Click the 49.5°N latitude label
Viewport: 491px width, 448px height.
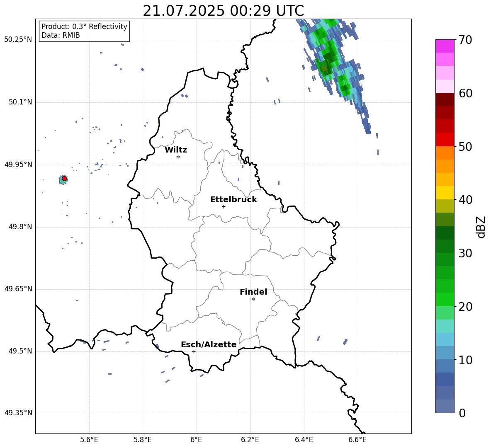[20, 351]
